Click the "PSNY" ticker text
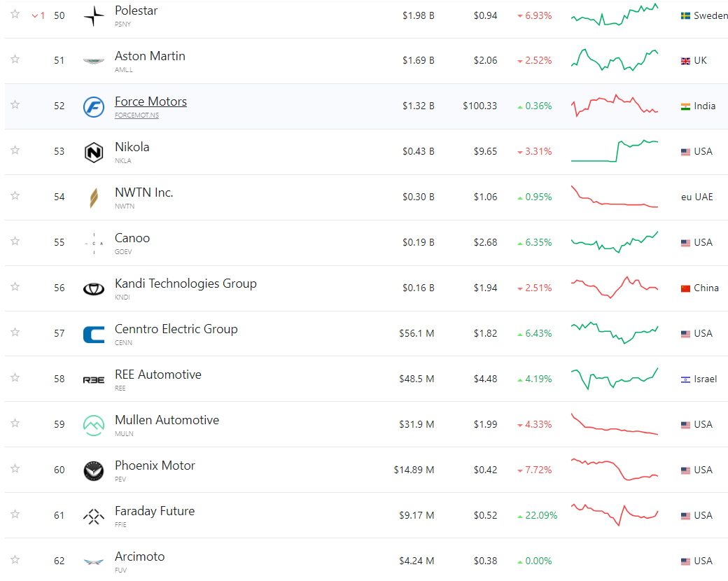The height and width of the screenshot is (581, 728). click(122, 24)
